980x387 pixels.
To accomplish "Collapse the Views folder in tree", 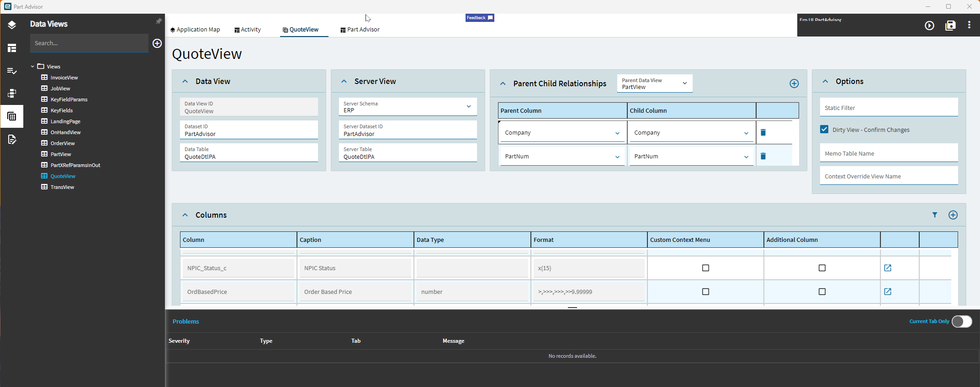I will pos(32,67).
